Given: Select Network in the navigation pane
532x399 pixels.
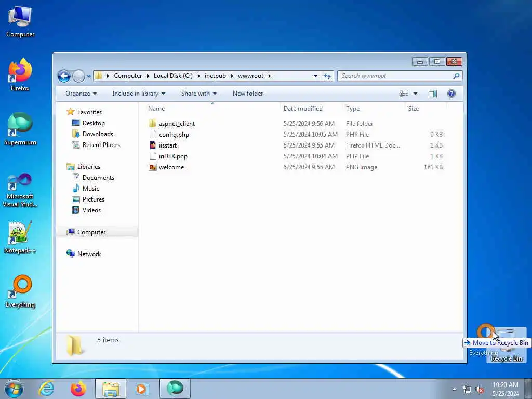Looking at the screenshot, I should click(84, 254).
